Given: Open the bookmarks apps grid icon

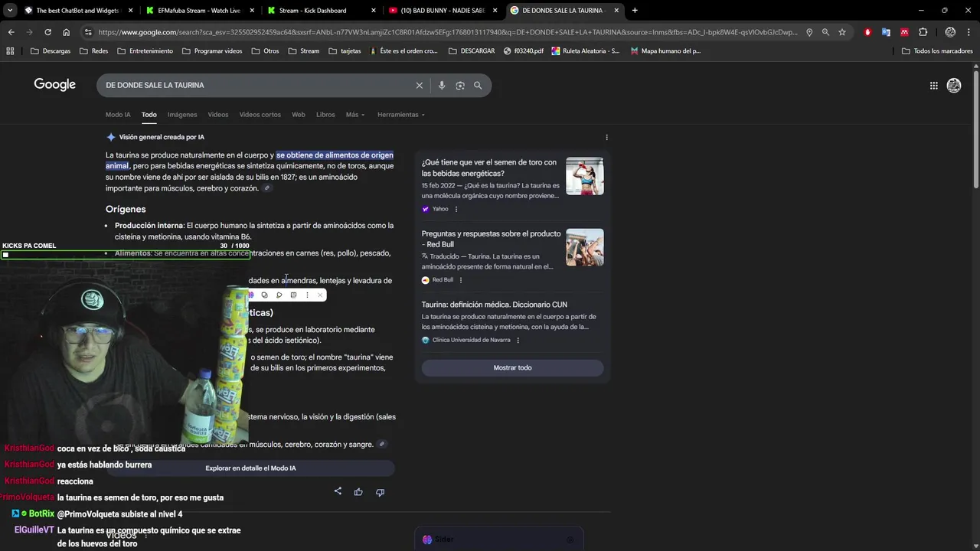Looking at the screenshot, I should click(x=10, y=51).
